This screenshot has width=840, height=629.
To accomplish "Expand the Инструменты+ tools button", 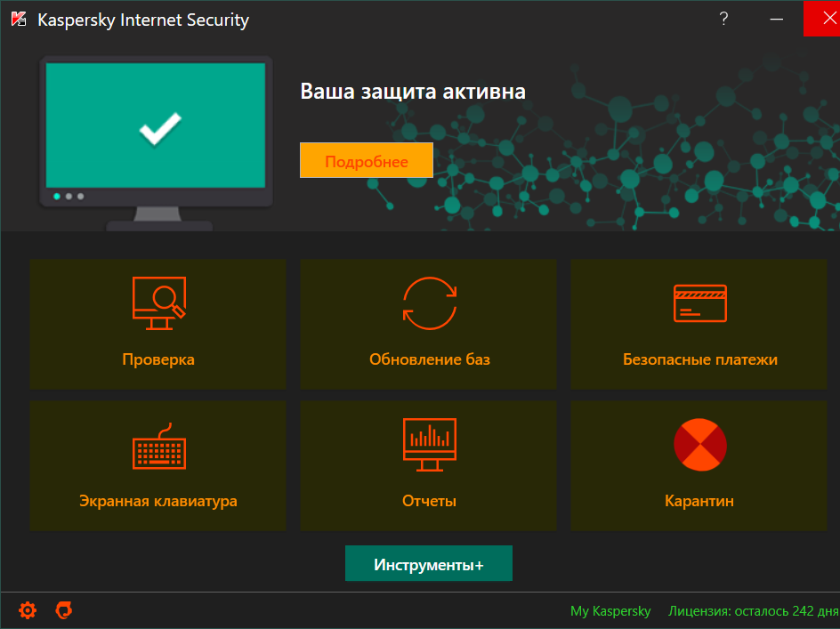I will coord(429,565).
